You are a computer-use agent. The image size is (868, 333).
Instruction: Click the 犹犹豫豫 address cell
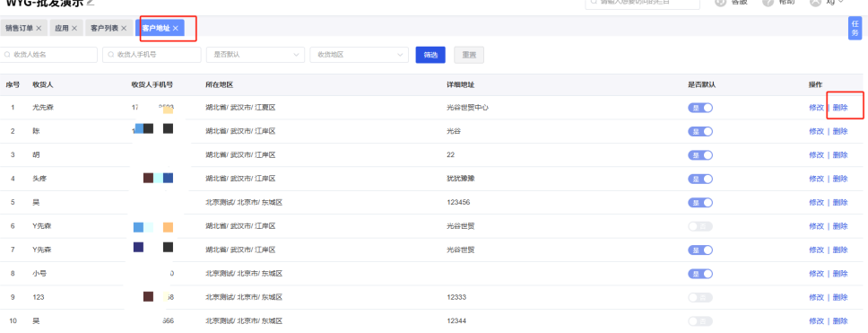[461, 179]
